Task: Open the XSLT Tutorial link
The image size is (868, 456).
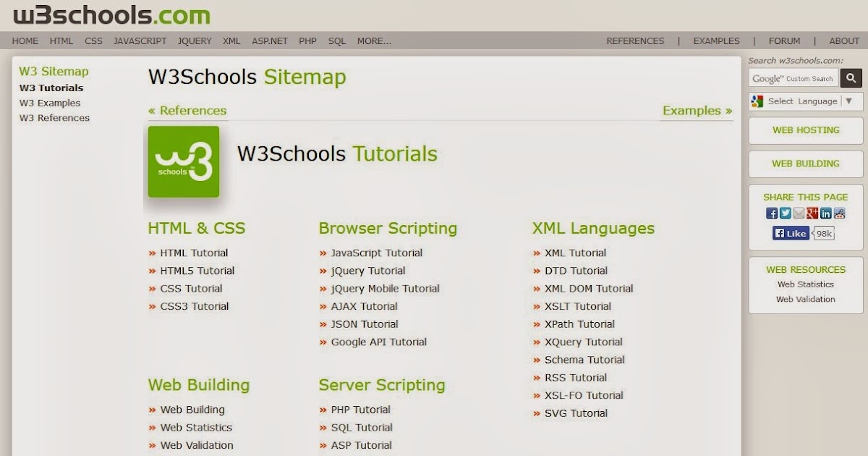Action: (578, 306)
